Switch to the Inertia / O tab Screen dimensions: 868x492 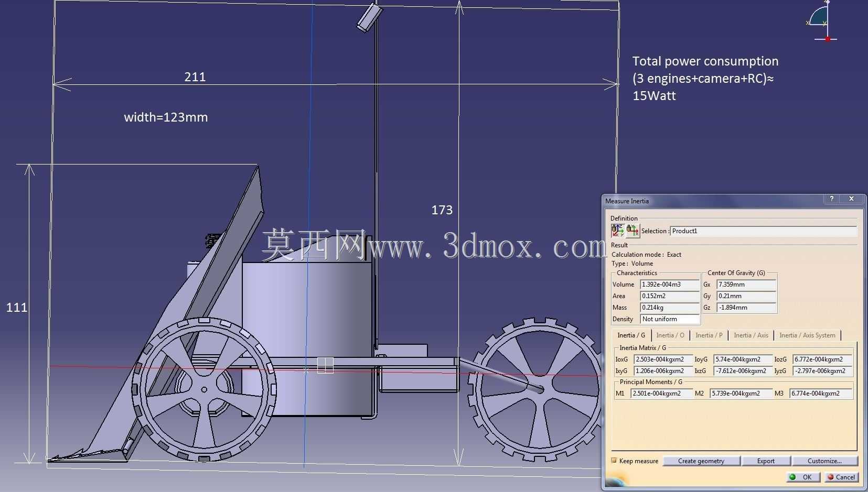pyautogui.click(x=670, y=335)
